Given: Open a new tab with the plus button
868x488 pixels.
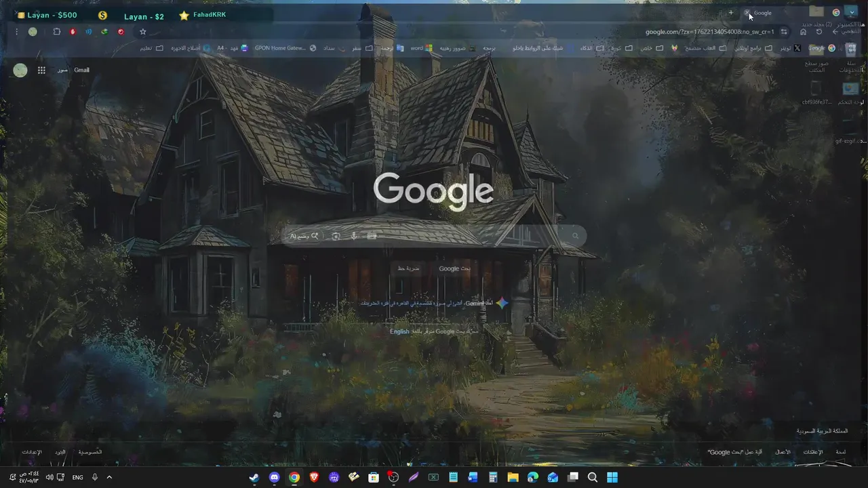Looking at the screenshot, I should point(730,13).
